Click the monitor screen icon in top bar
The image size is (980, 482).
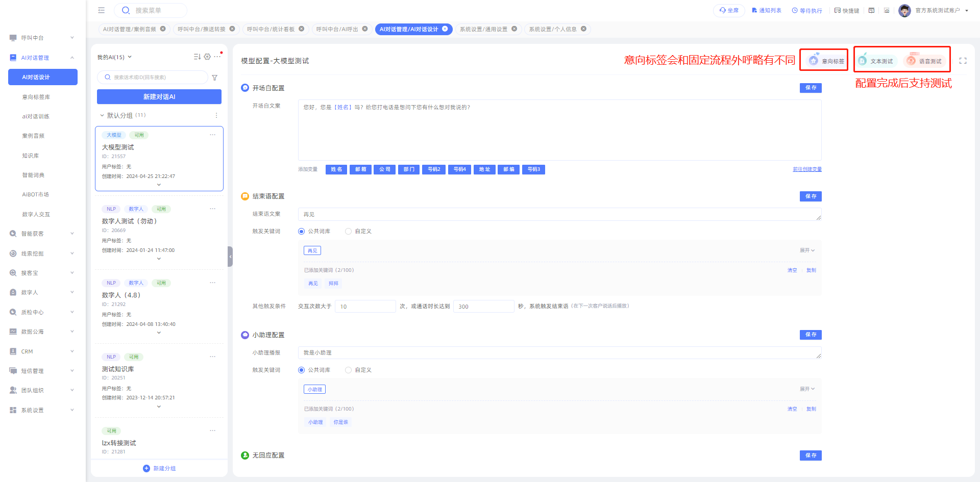(x=872, y=10)
